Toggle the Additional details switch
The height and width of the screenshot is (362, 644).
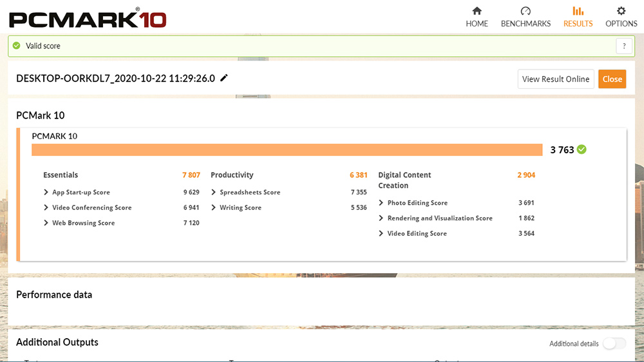click(x=614, y=343)
